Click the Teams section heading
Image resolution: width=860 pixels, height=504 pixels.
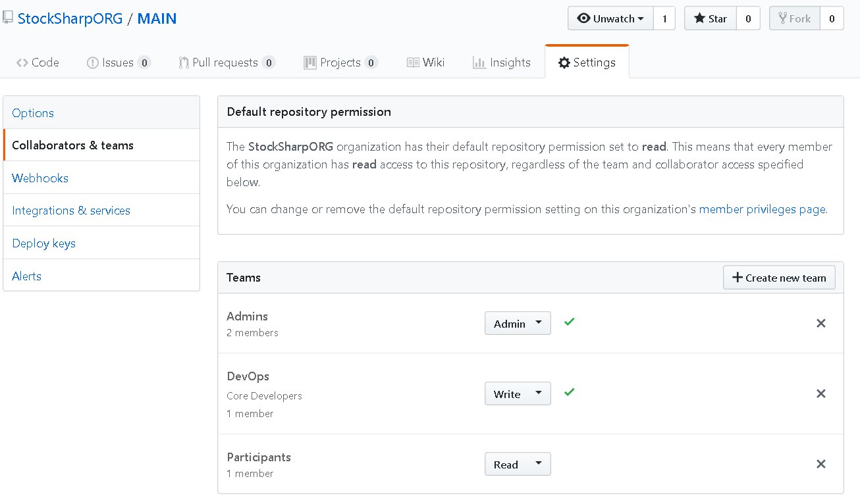point(244,278)
